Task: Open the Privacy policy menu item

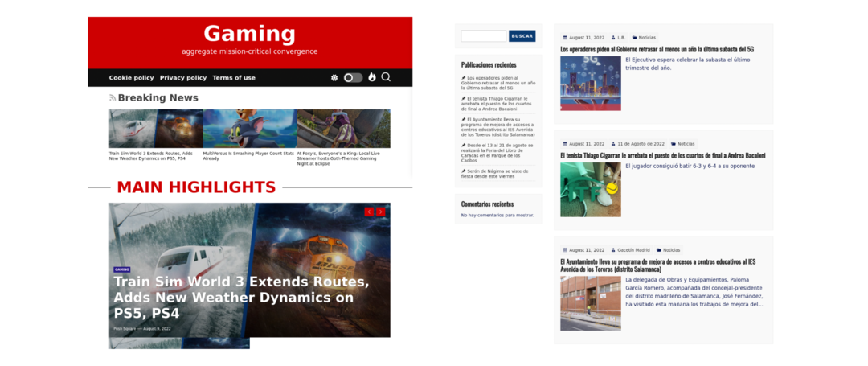Action: (183, 78)
